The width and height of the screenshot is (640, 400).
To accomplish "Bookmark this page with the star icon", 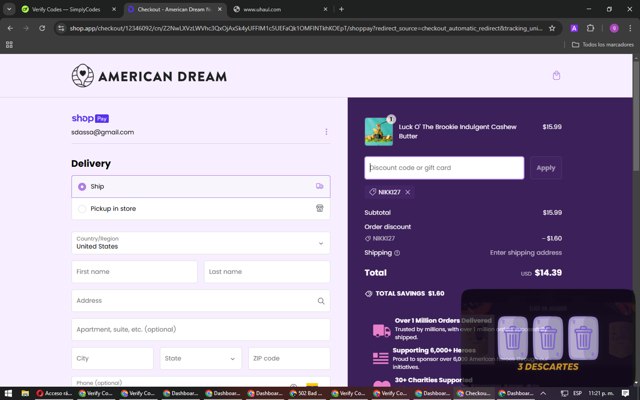I will (552, 28).
